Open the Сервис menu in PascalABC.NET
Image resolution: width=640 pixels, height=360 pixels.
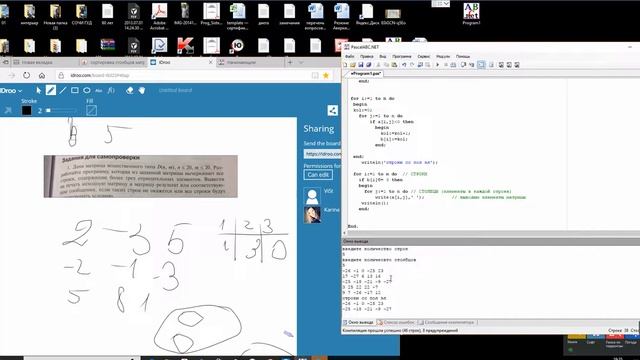point(424,56)
